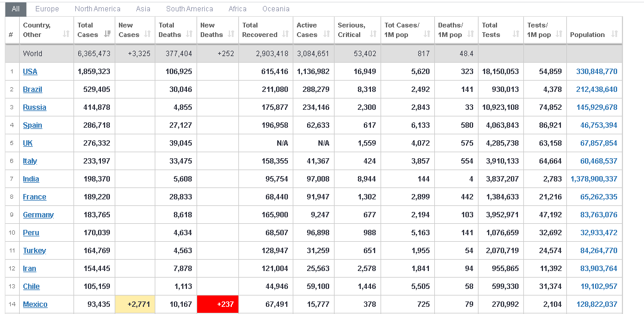Click Mexico new cases +2,771 cell

coord(135,304)
